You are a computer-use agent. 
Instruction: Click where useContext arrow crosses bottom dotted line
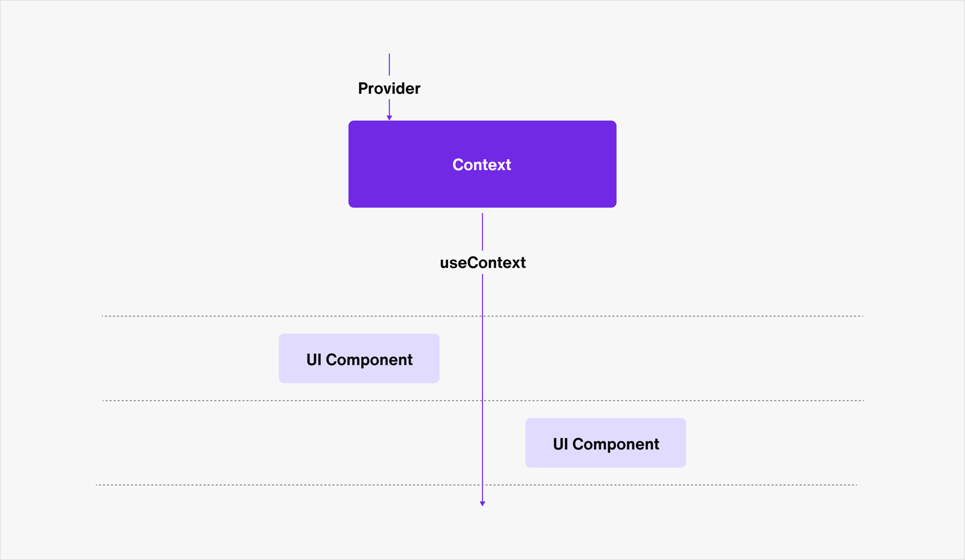pyautogui.click(x=482, y=485)
